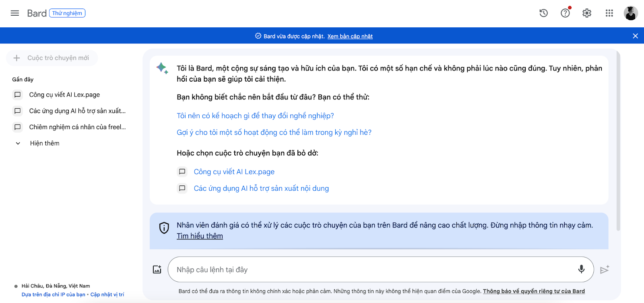Open the hamburger main menu

(x=15, y=13)
